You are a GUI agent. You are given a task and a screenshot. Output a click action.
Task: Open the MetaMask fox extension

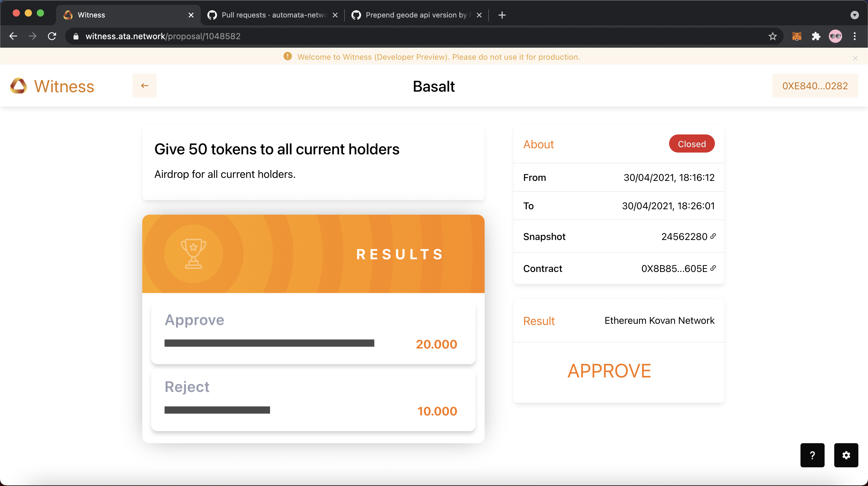[x=797, y=36]
